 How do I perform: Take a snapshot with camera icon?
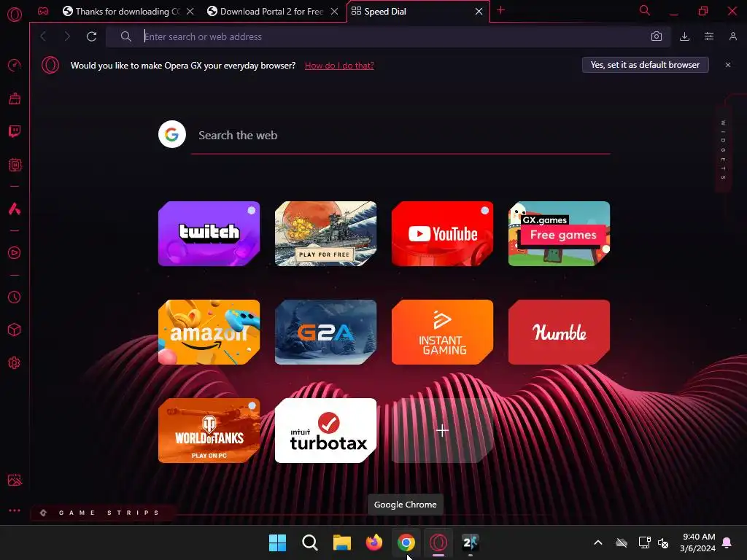tap(657, 36)
